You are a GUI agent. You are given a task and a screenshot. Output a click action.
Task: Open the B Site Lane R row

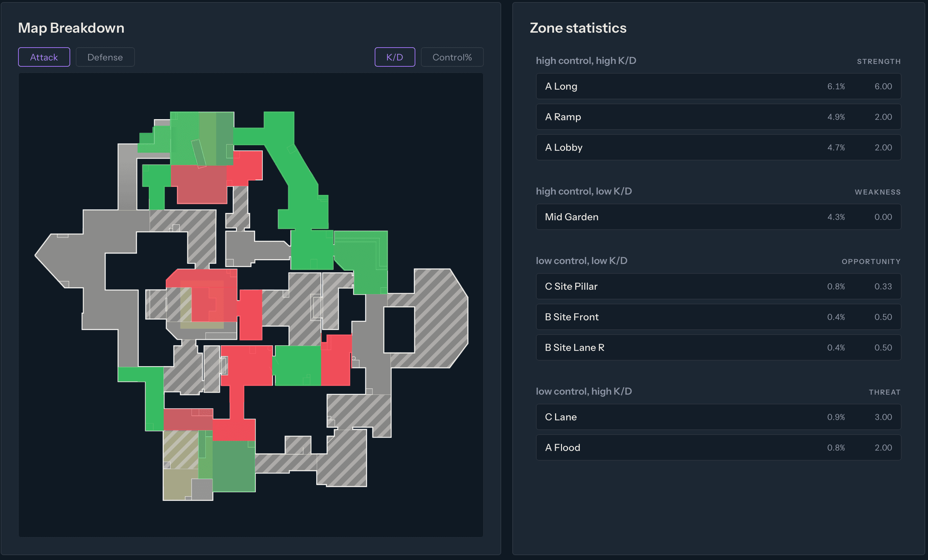[x=718, y=347]
